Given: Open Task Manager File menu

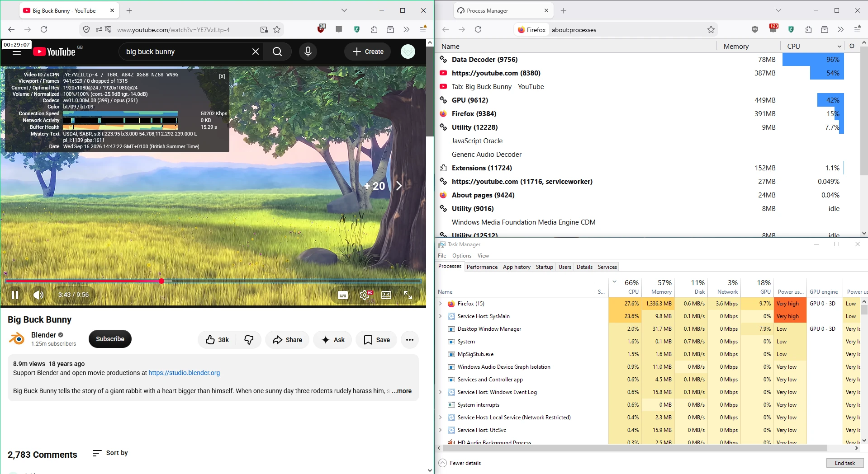Looking at the screenshot, I should 442,256.
